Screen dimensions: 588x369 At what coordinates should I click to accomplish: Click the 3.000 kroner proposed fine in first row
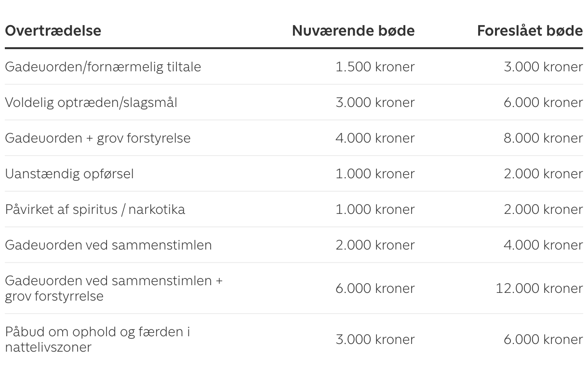[x=543, y=67]
